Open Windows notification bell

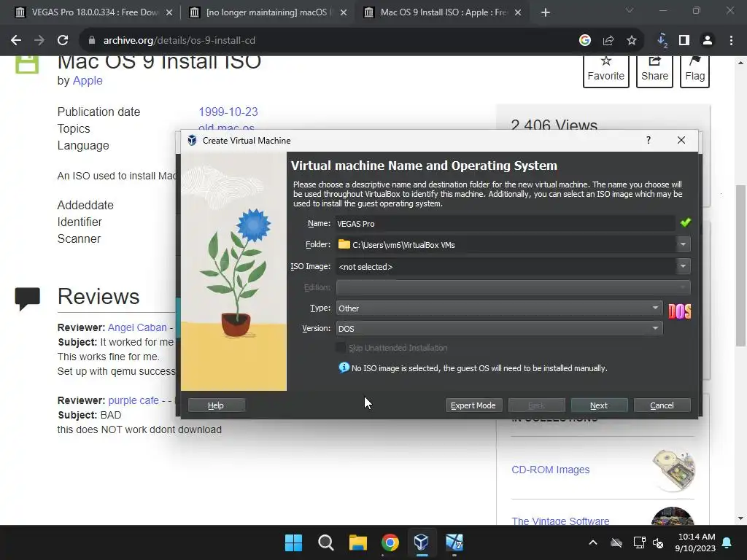point(727,542)
